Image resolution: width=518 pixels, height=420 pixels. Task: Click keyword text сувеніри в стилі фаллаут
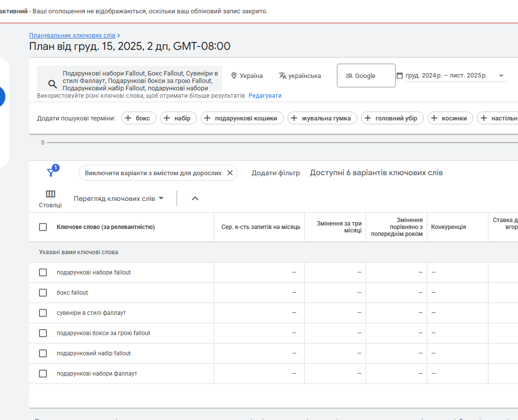[91, 312]
